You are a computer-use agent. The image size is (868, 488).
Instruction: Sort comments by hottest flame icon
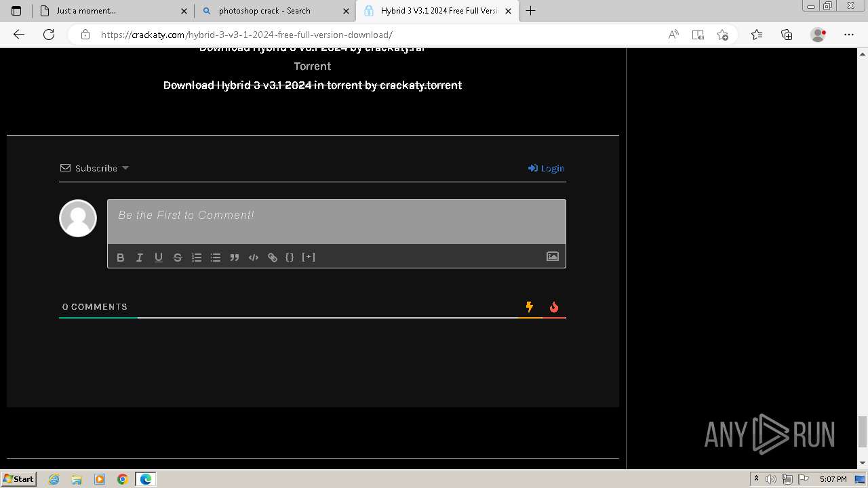(x=554, y=307)
